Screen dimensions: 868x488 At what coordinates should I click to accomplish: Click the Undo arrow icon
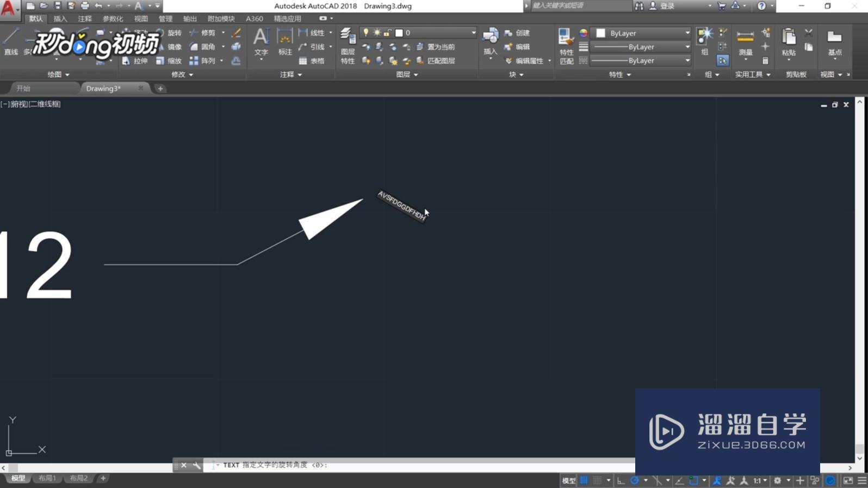(x=98, y=6)
